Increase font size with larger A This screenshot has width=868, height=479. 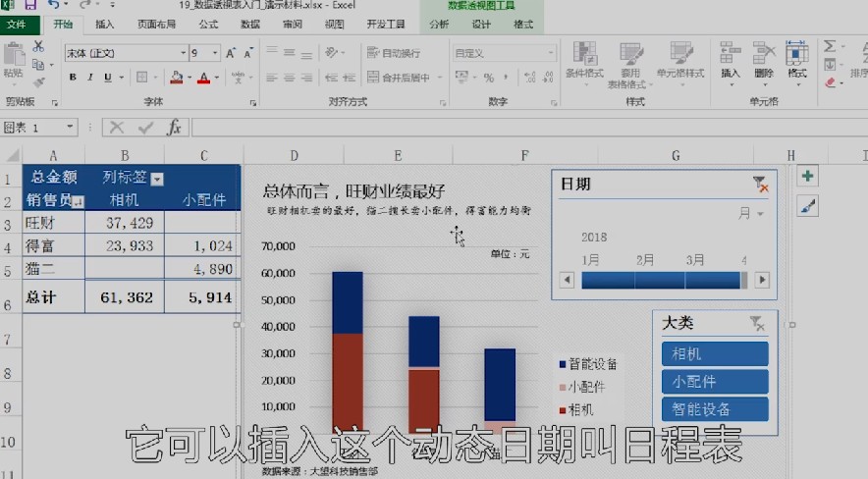coord(231,53)
